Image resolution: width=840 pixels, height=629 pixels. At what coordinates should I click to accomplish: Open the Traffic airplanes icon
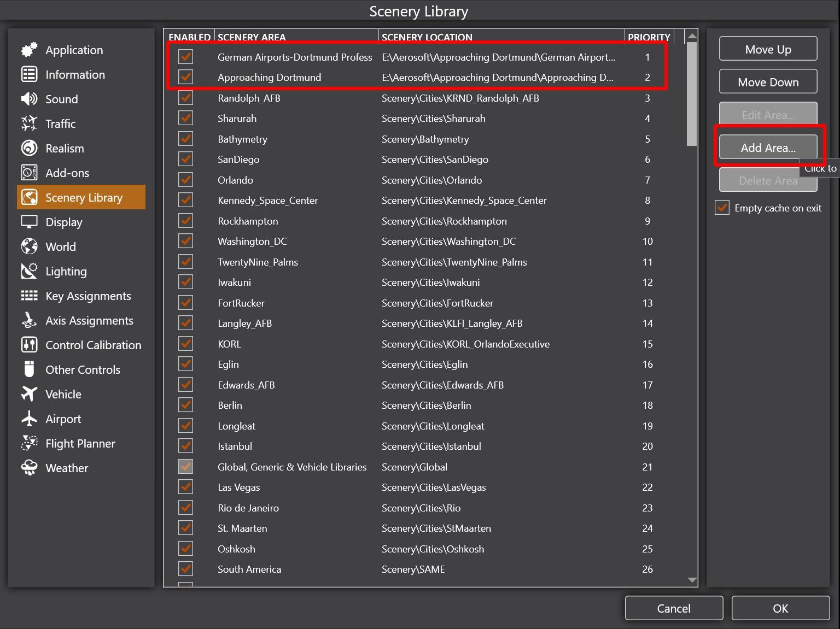point(29,124)
